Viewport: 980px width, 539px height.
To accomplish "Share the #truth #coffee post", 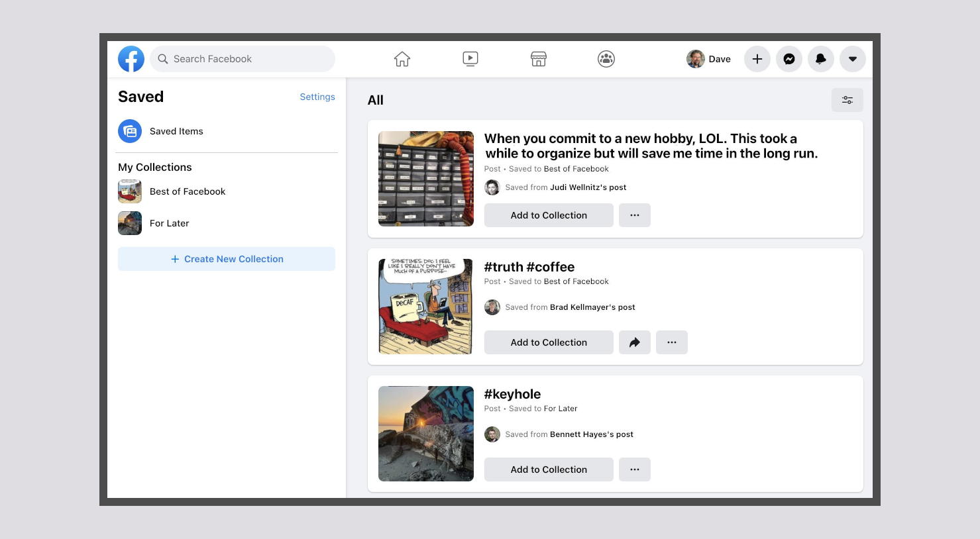I will (635, 342).
